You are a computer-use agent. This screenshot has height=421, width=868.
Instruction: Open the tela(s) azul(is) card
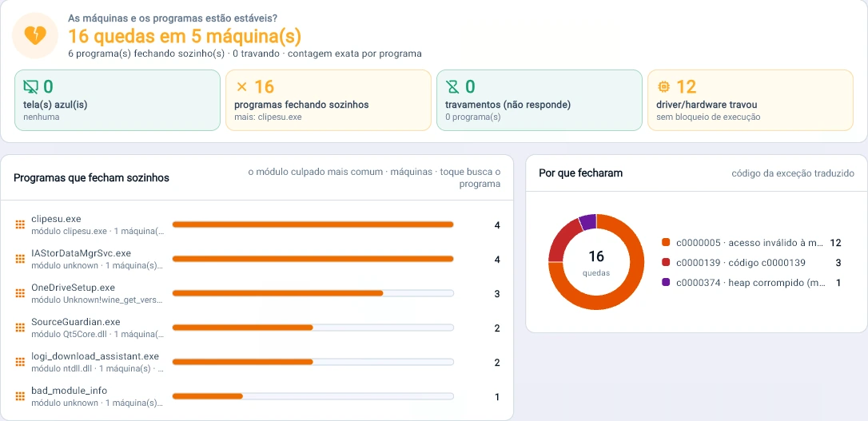[x=117, y=100]
